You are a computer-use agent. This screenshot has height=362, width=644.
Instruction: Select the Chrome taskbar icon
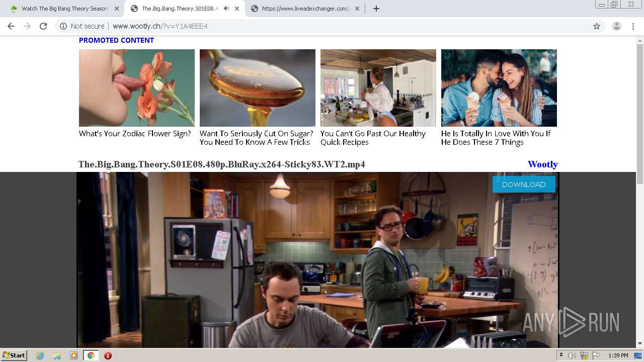[91, 355]
